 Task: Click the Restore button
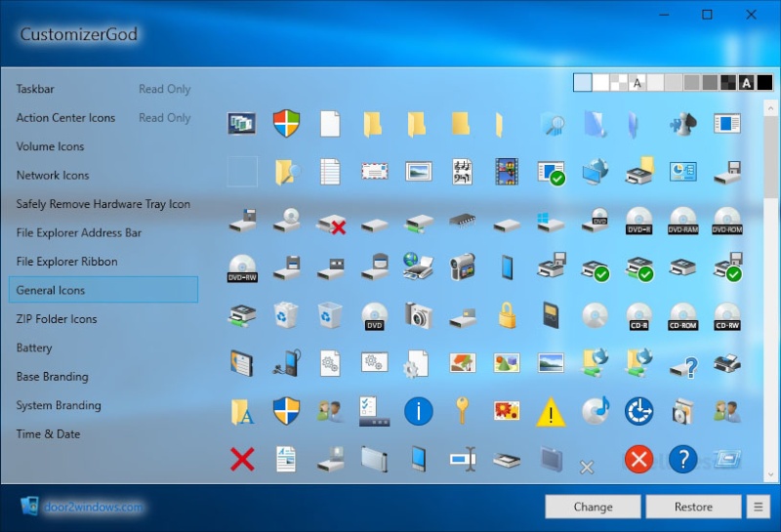[693, 507]
